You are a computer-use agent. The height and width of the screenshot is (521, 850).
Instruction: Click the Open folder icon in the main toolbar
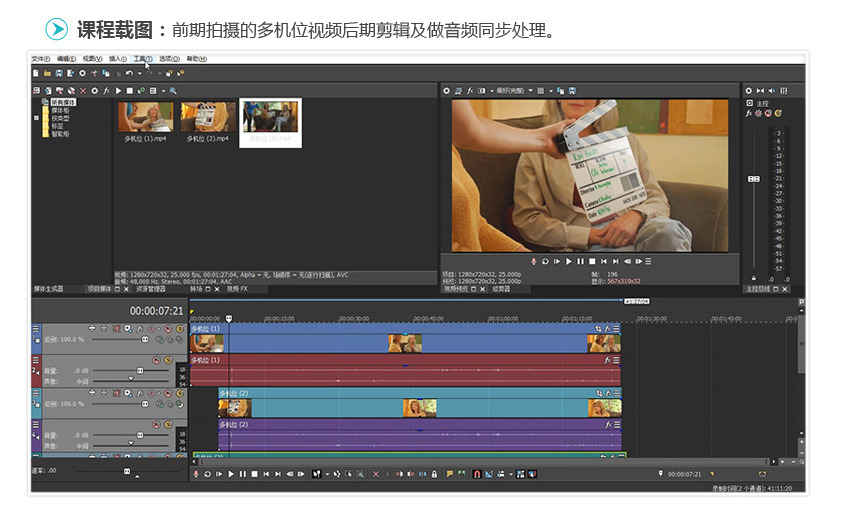point(47,73)
